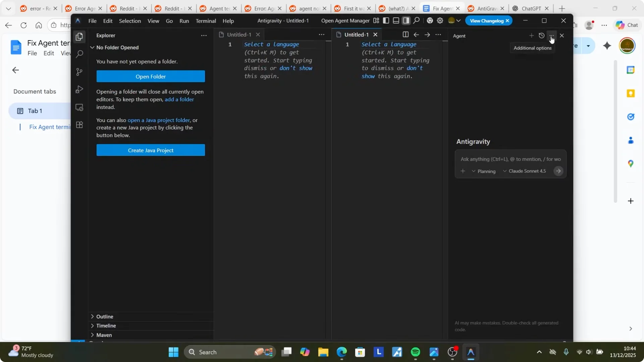Open the Selection menu
Screen dimensions: 644x362
[x=130, y=21]
